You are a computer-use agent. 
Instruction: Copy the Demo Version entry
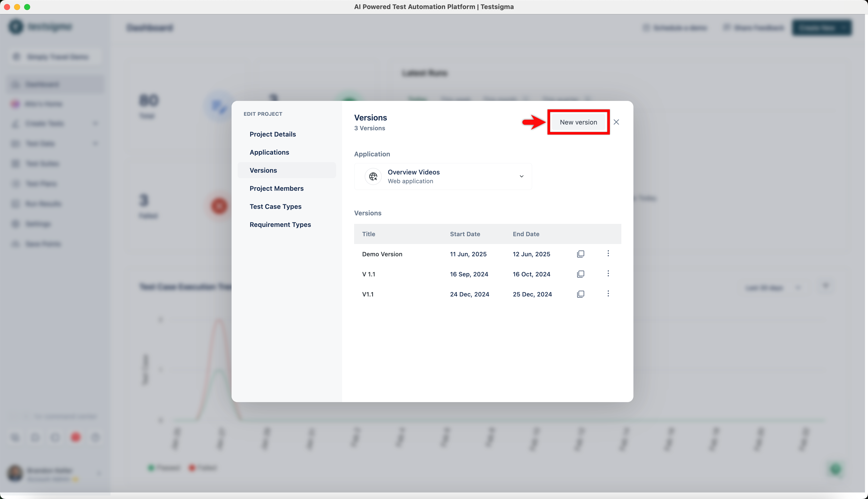point(580,254)
